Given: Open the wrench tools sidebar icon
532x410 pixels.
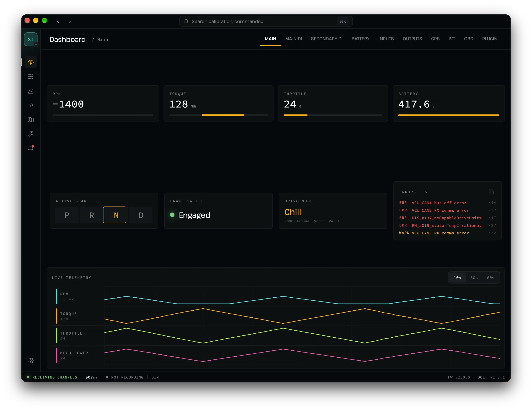Looking at the screenshot, I should coord(31,134).
